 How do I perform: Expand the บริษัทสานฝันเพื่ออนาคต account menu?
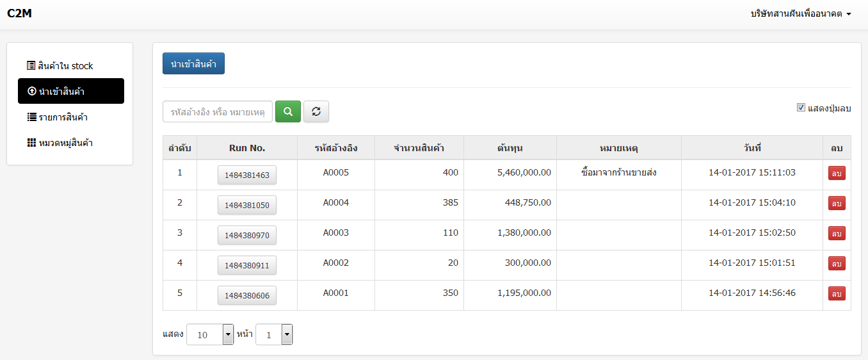(800, 13)
